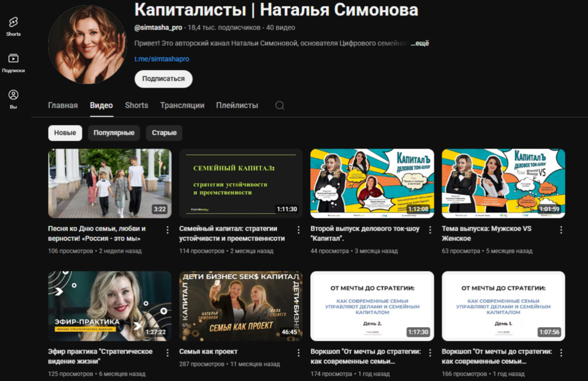The image size is (588, 381).
Task: Open workshop title above 174 просмотра
Action: pyautogui.click(x=366, y=356)
